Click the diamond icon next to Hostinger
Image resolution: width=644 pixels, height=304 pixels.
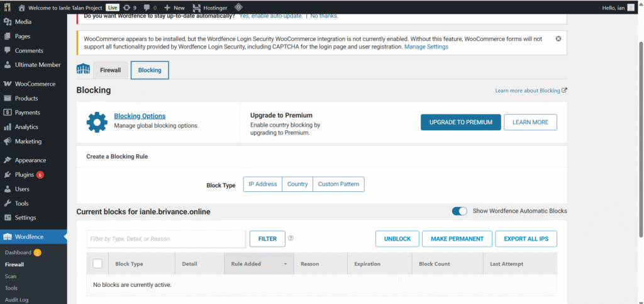point(239,7)
